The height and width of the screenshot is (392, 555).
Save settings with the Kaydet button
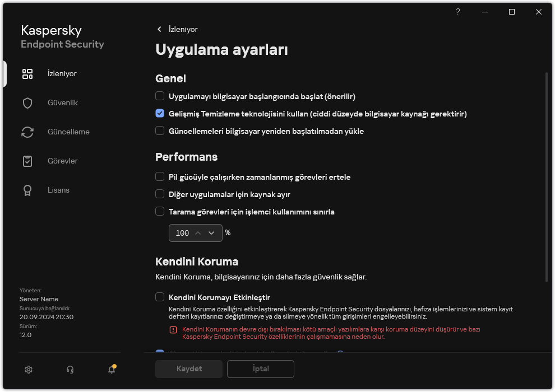click(x=188, y=369)
